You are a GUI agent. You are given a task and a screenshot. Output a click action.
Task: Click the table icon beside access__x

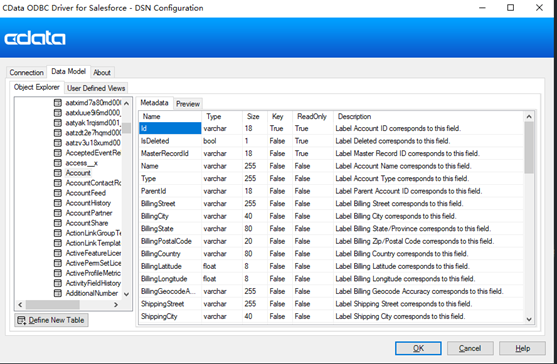tap(58, 163)
